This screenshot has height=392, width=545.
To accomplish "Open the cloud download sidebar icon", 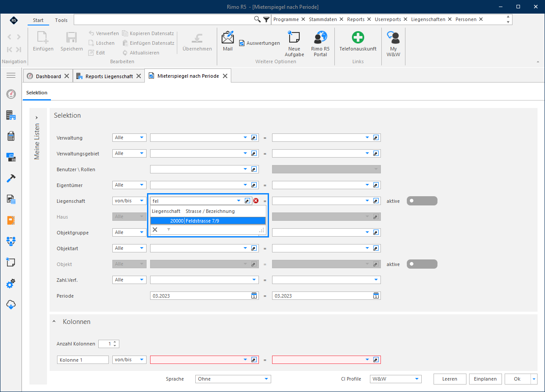I will 11,305.
